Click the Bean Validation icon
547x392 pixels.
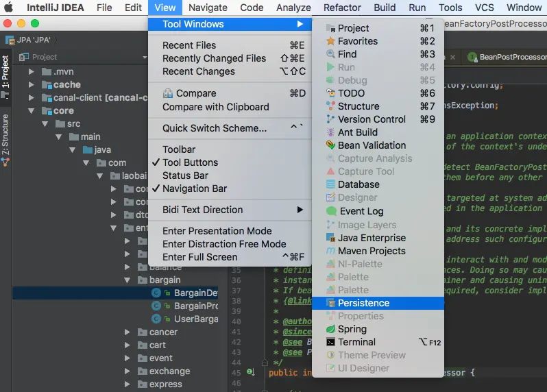tap(330, 145)
